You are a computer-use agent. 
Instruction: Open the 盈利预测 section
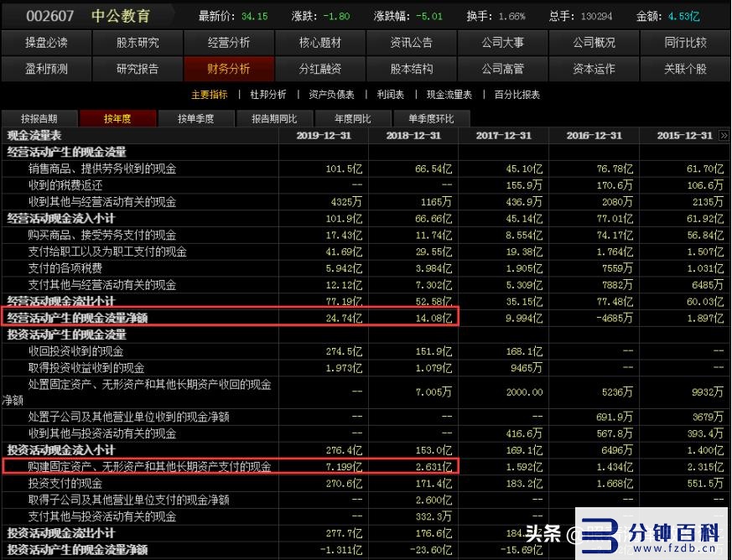pyautogui.click(x=46, y=69)
